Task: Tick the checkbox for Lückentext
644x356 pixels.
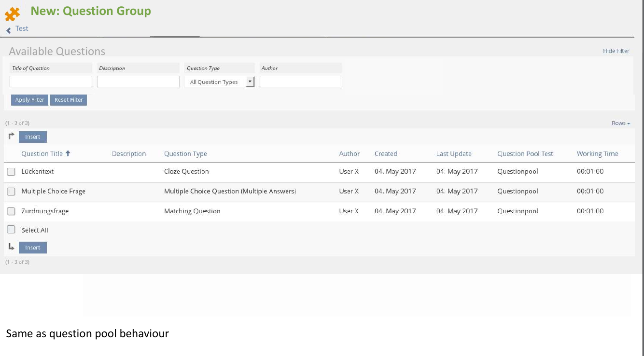Action: coord(11,172)
